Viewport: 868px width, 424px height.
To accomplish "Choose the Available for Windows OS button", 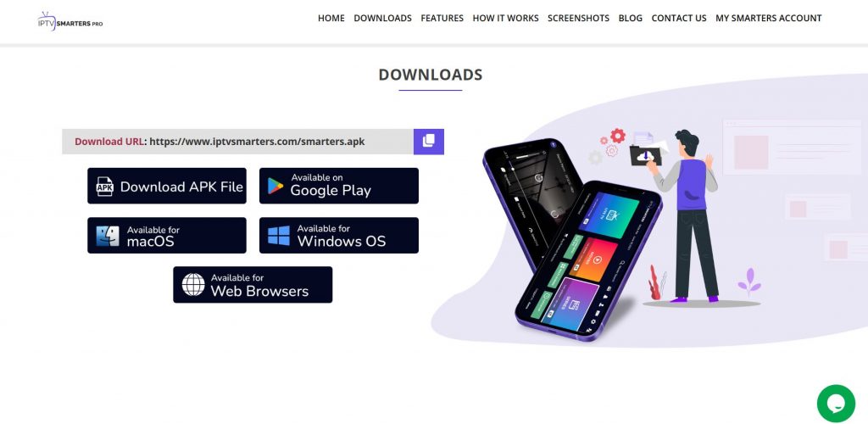I will [339, 235].
